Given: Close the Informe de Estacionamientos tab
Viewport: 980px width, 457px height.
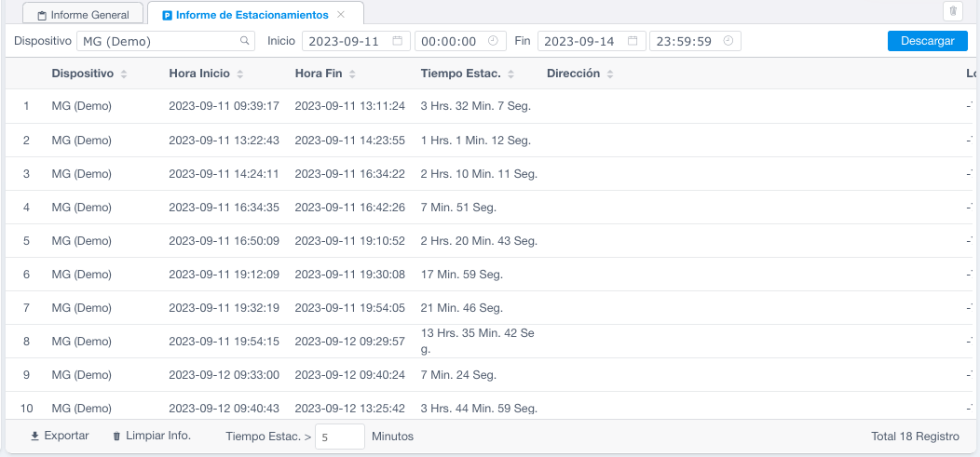Looking at the screenshot, I should coord(341,15).
